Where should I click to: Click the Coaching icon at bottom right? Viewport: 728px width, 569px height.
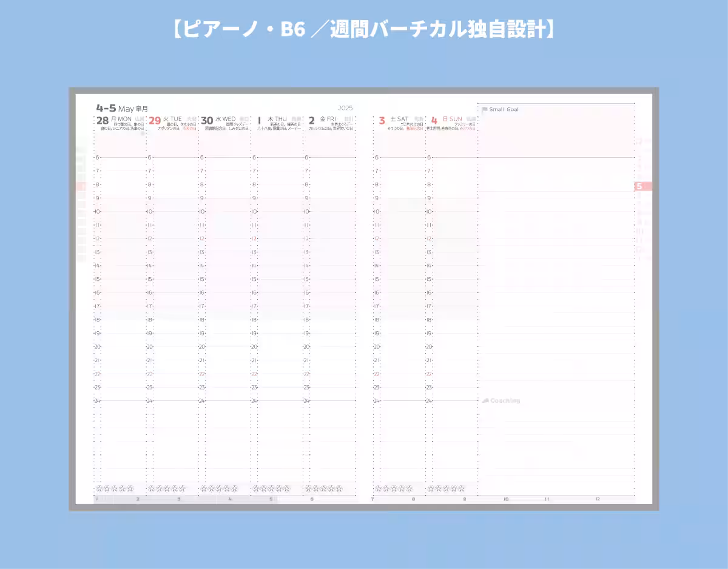(485, 400)
